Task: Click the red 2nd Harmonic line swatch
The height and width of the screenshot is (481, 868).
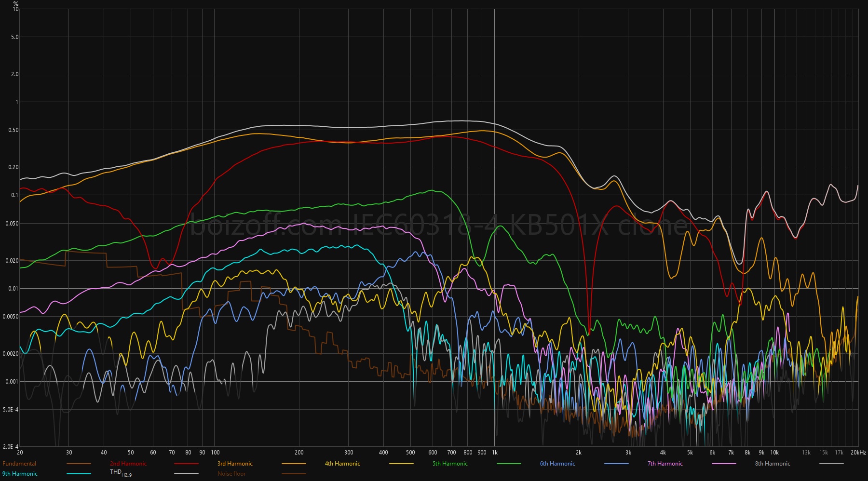Action: point(186,464)
